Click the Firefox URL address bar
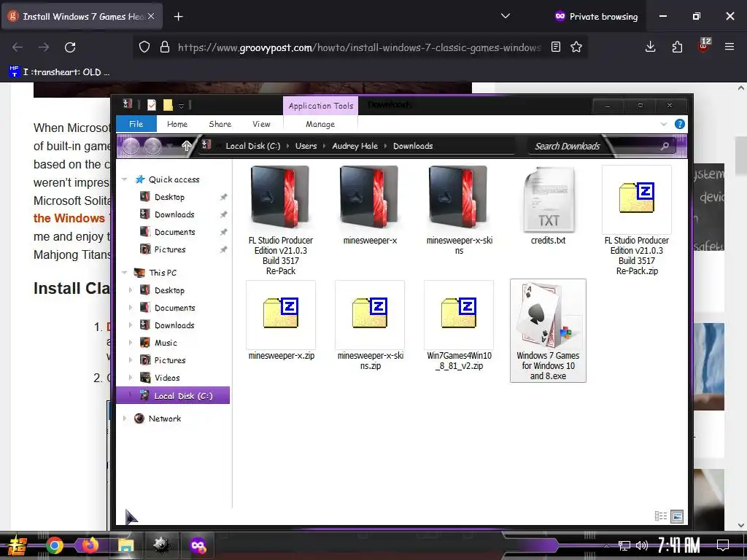Viewport: 747px width, 560px height. 360,47
